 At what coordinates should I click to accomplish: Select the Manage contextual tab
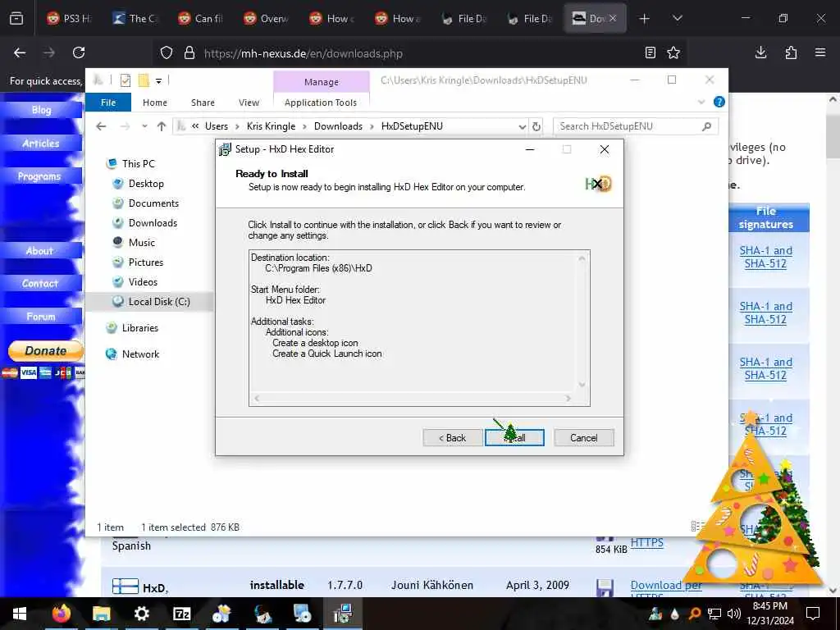(x=322, y=82)
